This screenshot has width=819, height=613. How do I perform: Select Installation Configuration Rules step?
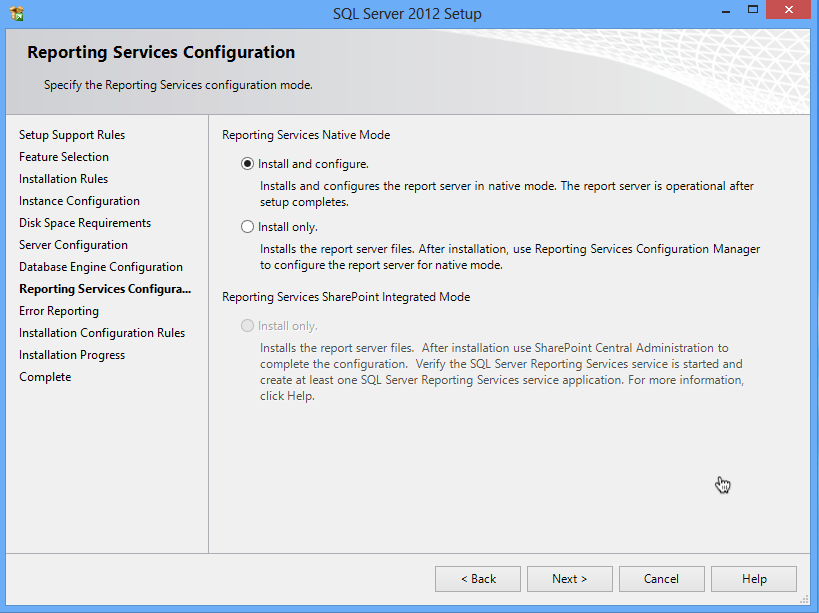click(102, 333)
